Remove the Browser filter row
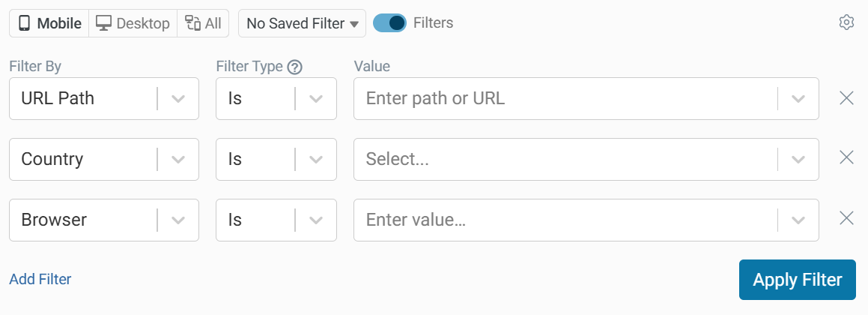The width and height of the screenshot is (868, 315). click(846, 219)
